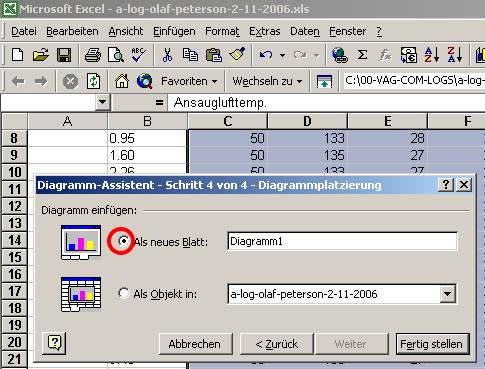Viewport: 485px width, 369px height.
Task: Click the Refresh page icon
Action: tap(94, 81)
